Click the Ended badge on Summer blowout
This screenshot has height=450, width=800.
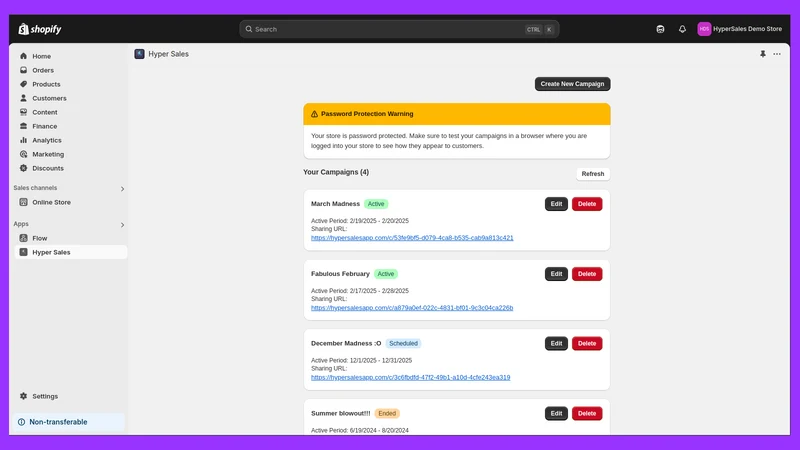pos(387,413)
